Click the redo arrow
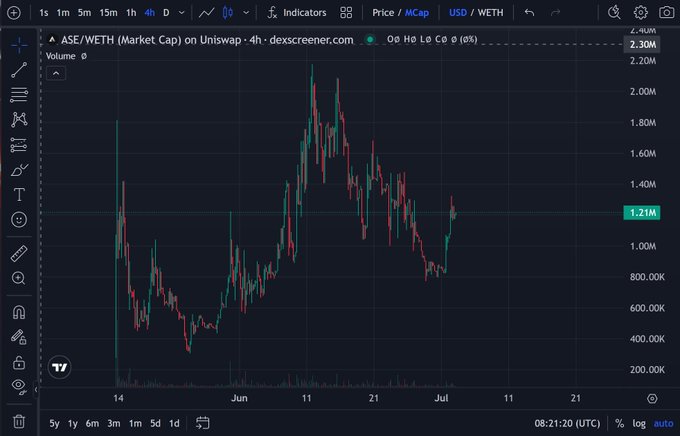The width and height of the screenshot is (680, 436). (556, 13)
